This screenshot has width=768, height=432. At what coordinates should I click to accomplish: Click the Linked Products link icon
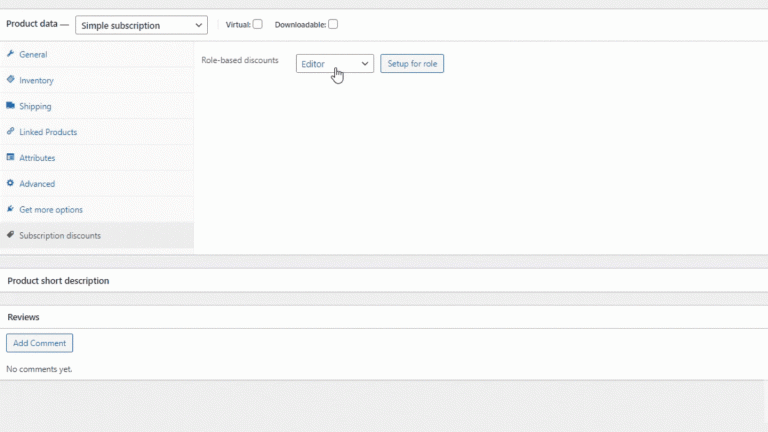10,131
